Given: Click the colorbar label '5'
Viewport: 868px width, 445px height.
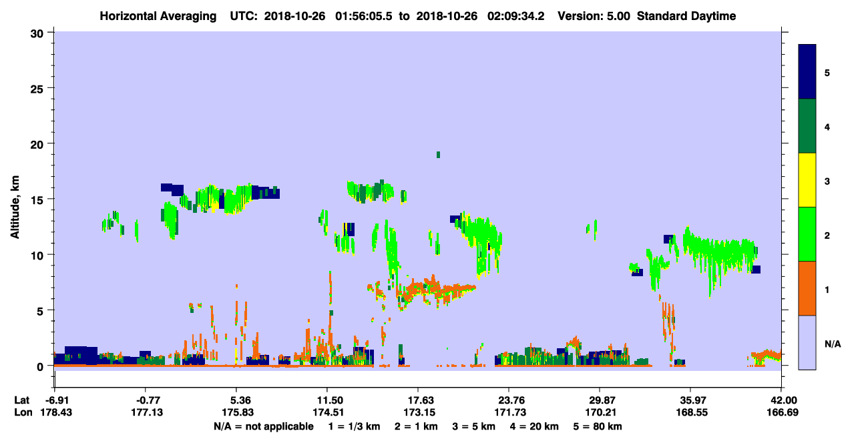Looking at the screenshot, I should [x=827, y=72].
